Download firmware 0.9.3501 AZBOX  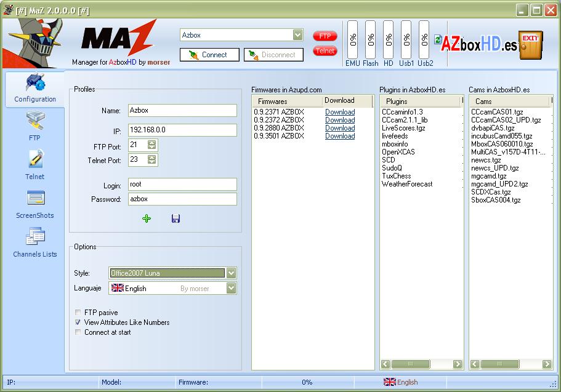point(339,136)
